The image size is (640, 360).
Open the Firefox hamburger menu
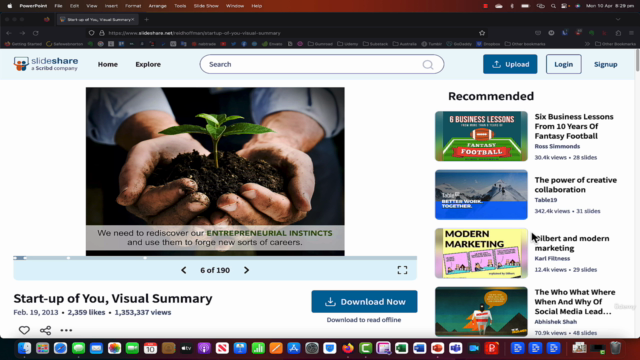point(631,33)
